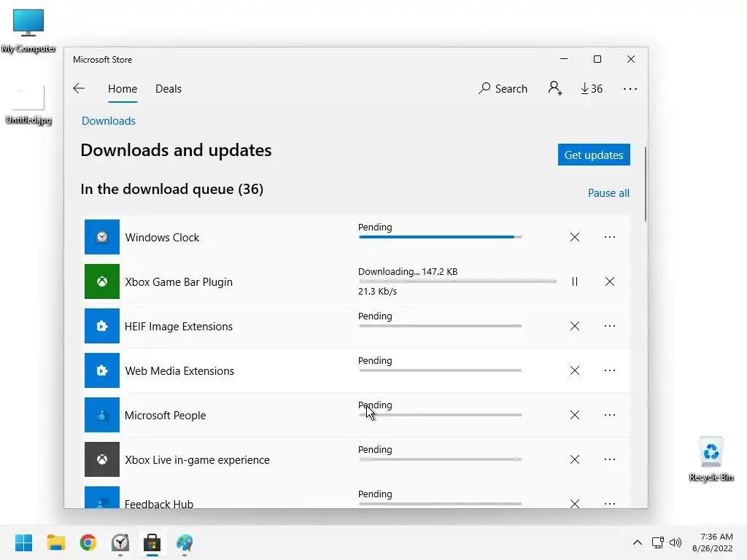This screenshot has width=747, height=560.
Task: Cancel the Xbox Game Bar Plugin download
Action: tap(609, 281)
